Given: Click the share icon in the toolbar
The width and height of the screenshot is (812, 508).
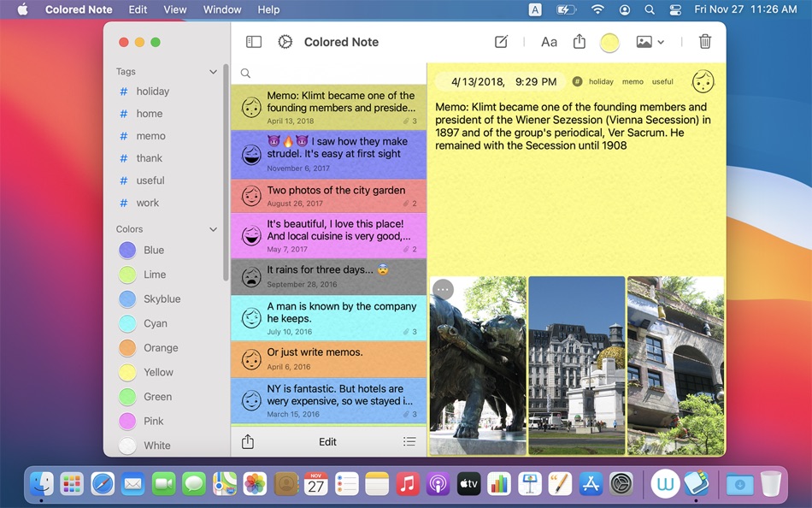Looking at the screenshot, I should [x=580, y=41].
